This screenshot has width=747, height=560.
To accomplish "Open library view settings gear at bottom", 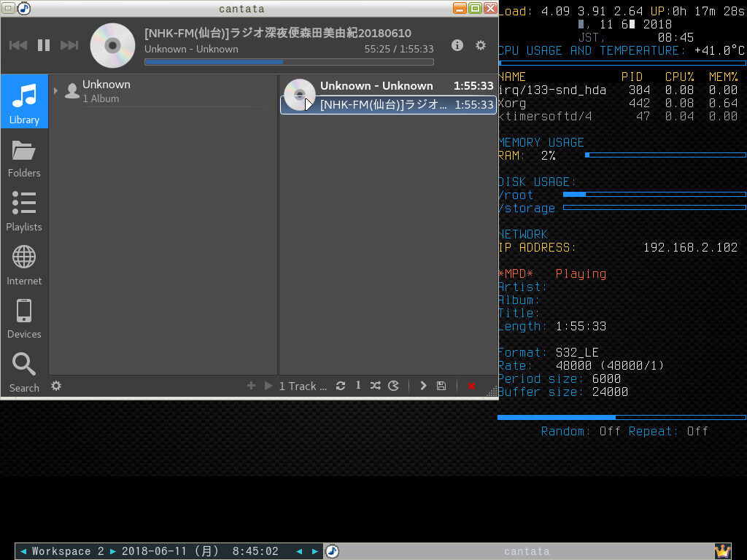I will (x=56, y=385).
